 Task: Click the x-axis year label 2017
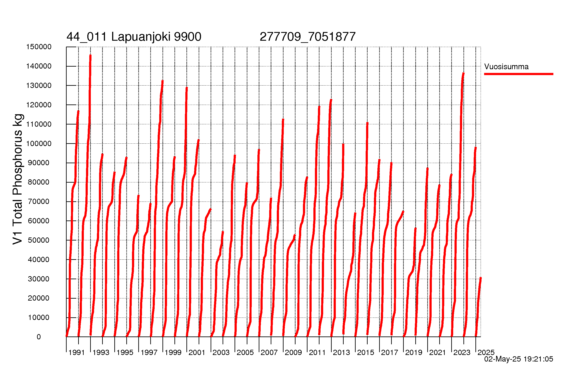point(389,353)
